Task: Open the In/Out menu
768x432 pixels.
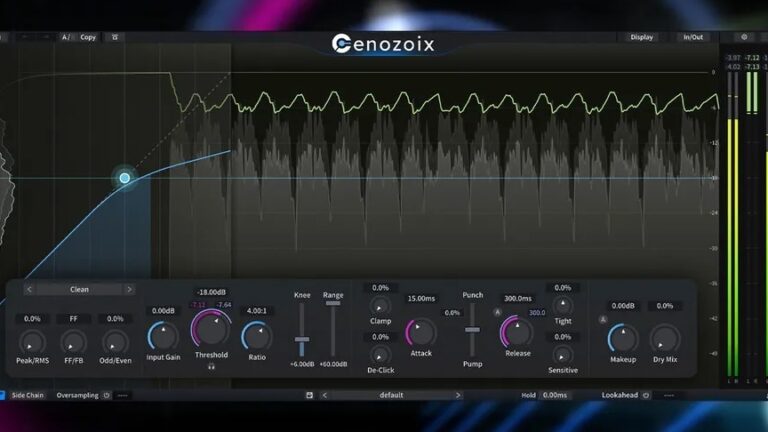Action: (x=693, y=37)
